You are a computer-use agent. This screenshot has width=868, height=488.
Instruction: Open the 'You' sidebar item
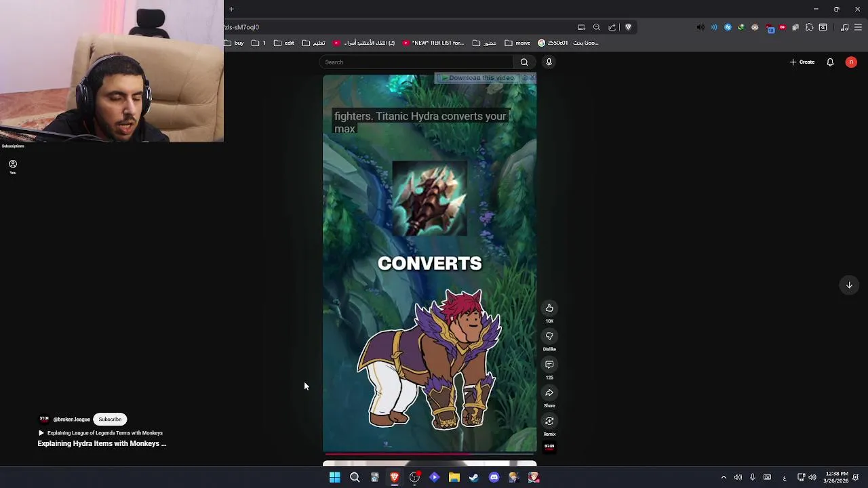click(x=13, y=167)
